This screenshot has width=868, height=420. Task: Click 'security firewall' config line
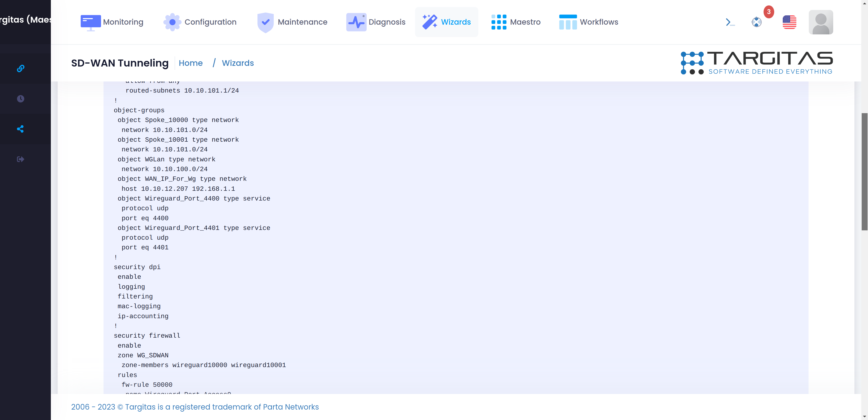pos(147,336)
